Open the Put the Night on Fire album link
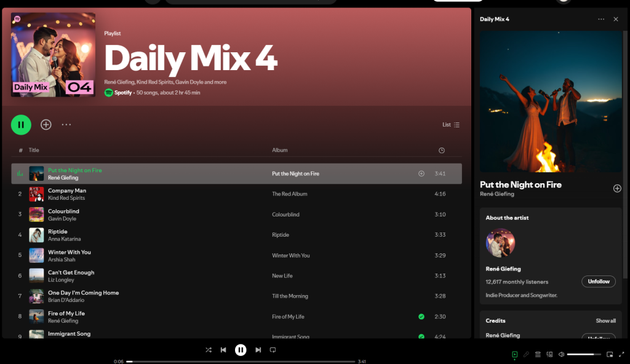Screen dimensions: 630x364 (295, 173)
